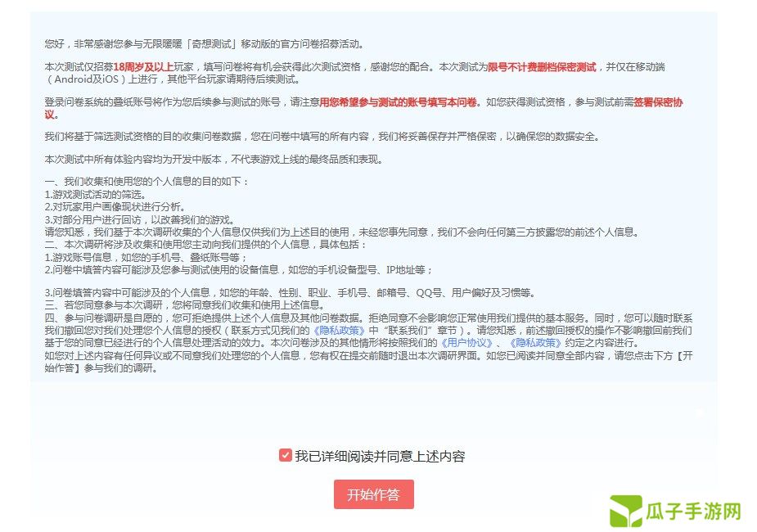
Task: Click the red 限号不计费删档保密测试 text
Action: pyautogui.click(x=542, y=67)
